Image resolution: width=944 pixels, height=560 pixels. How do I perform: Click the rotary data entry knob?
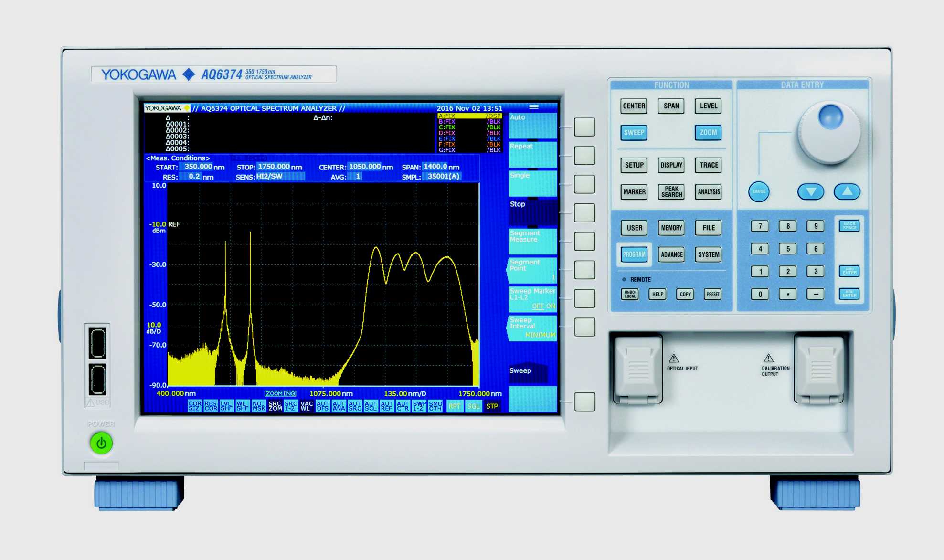point(829,134)
